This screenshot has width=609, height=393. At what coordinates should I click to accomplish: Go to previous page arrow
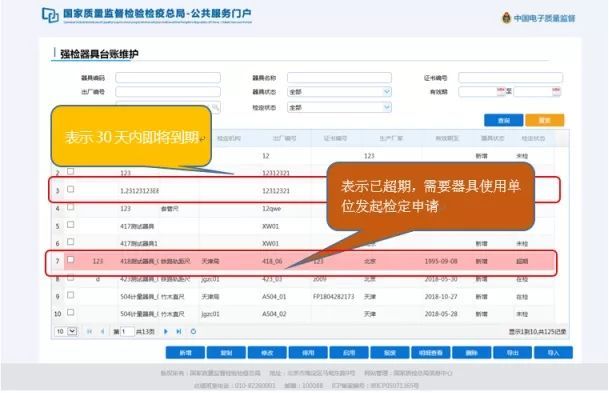click(x=103, y=332)
